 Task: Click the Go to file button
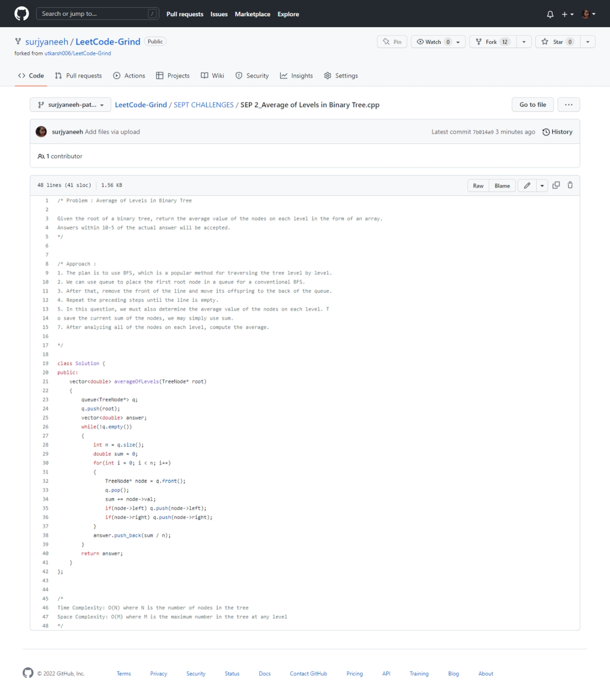pyautogui.click(x=533, y=105)
